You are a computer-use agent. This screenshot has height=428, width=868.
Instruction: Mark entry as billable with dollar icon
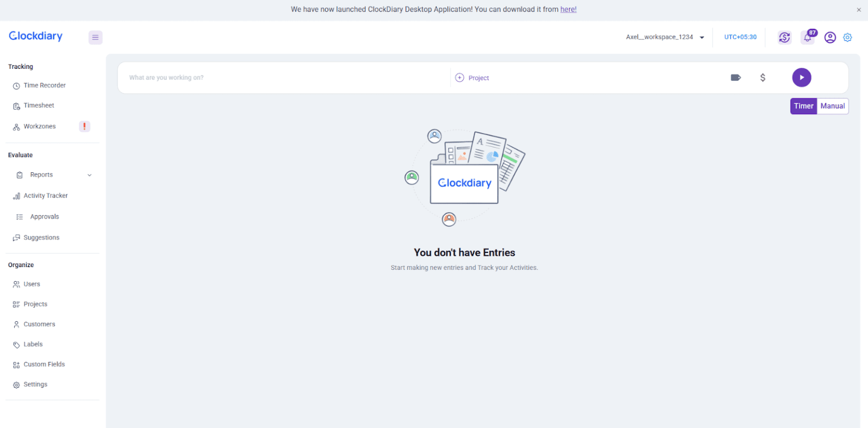click(x=762, y=77)
